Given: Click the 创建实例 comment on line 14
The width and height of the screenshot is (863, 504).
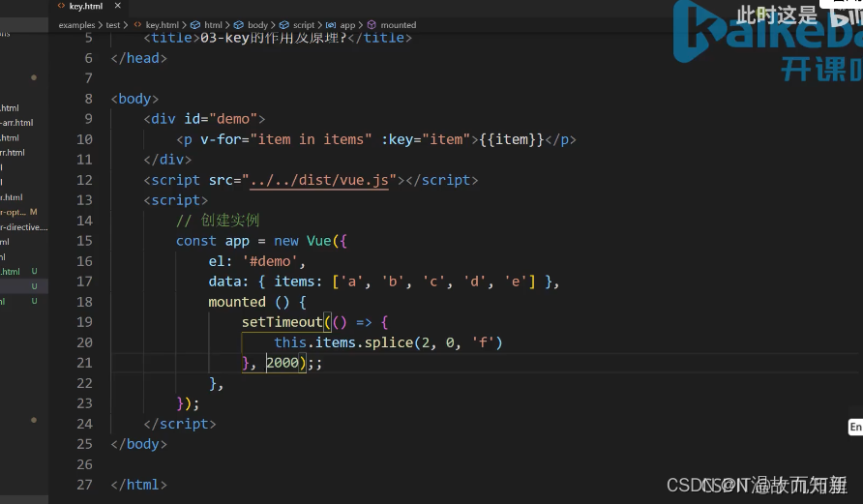Looking at the screenshot, I should tap(218, 221).
